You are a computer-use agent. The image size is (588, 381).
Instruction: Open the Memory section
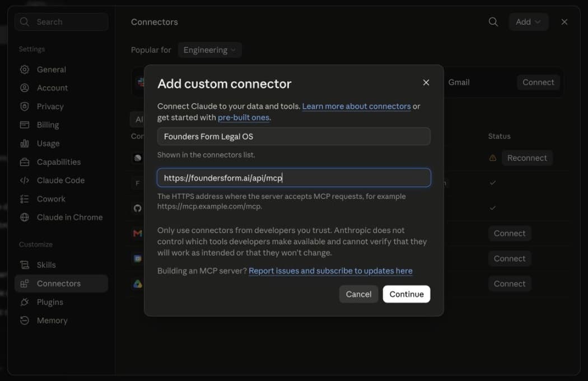point(62,320)
